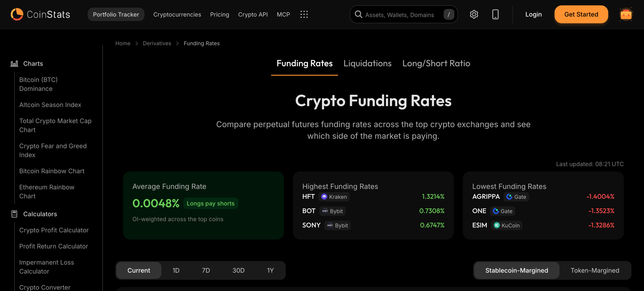The width and height of the screenshot is (644, 291).
Task: Open Altcoin Season Index
Action: coord(50,105)
